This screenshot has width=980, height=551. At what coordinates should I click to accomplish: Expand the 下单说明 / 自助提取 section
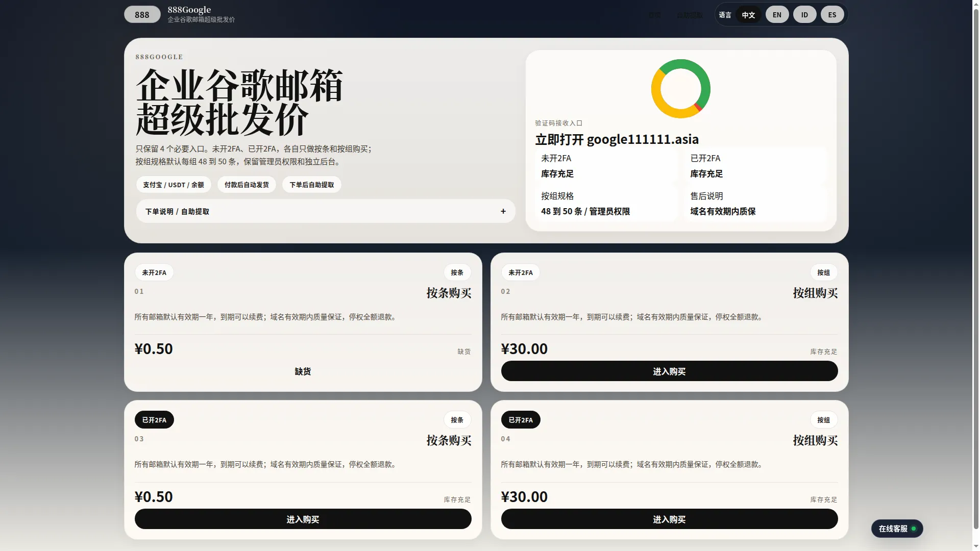pyautogui.click(x=326, y=211)
